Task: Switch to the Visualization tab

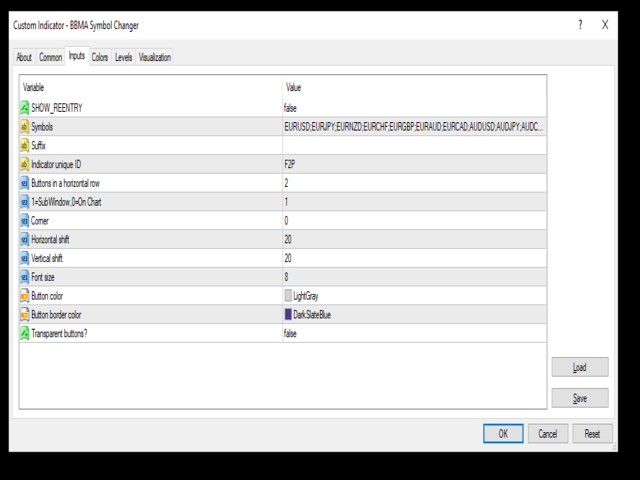Action: 155,57
